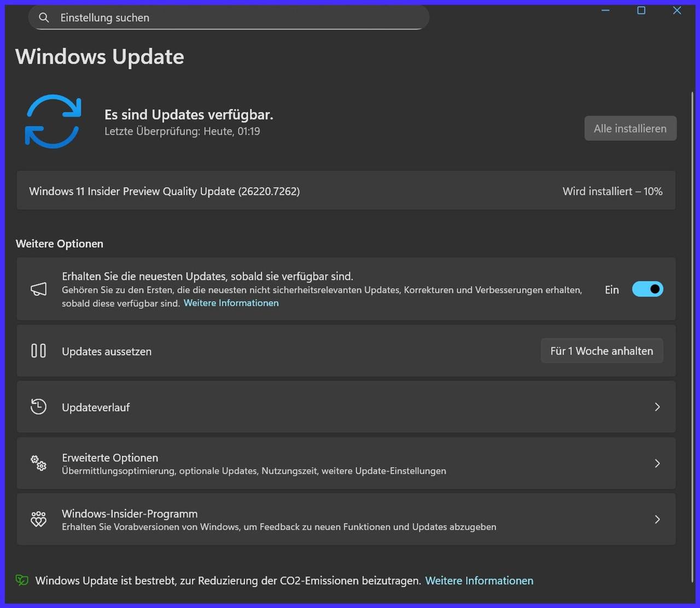The image size is (700, 608).
Task: Click the history clock icon for Updateverlauf
Action: pyautogui.click(x=38, y=407)
